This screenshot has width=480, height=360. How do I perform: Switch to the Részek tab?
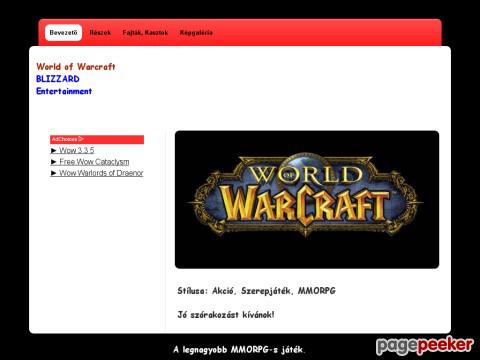(100, 33)
